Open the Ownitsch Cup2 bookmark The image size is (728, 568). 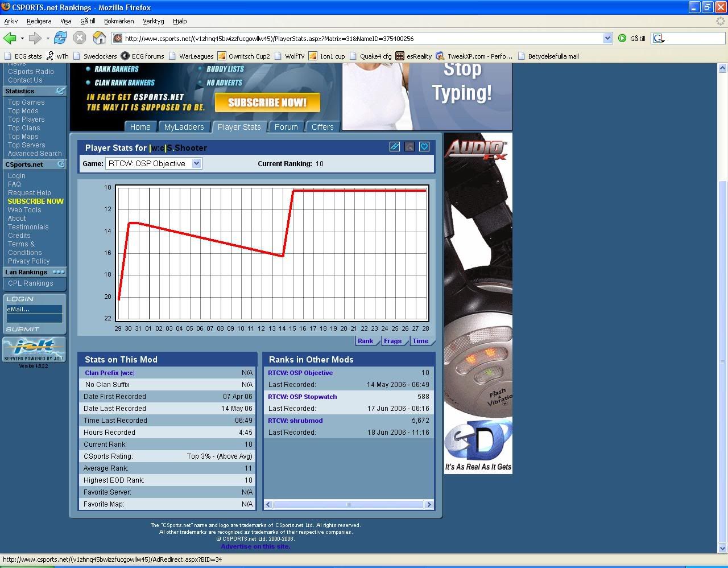tap(244, 56)
